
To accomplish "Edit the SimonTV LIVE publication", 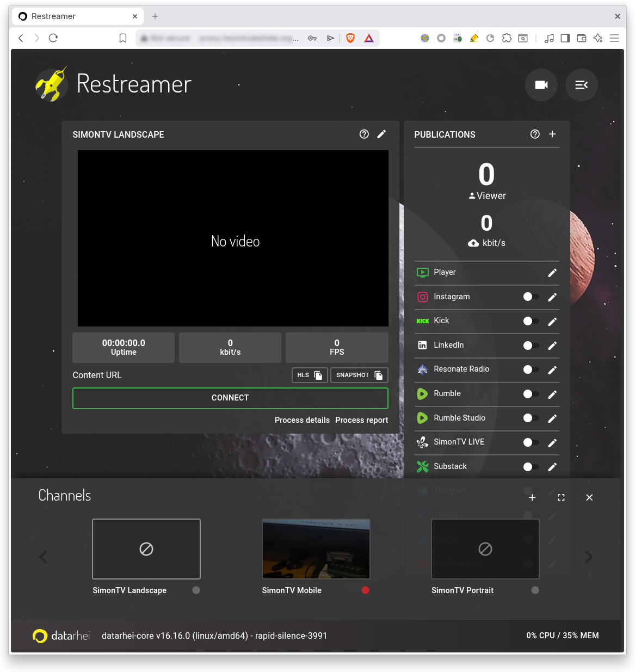I will tap(552, 442).
